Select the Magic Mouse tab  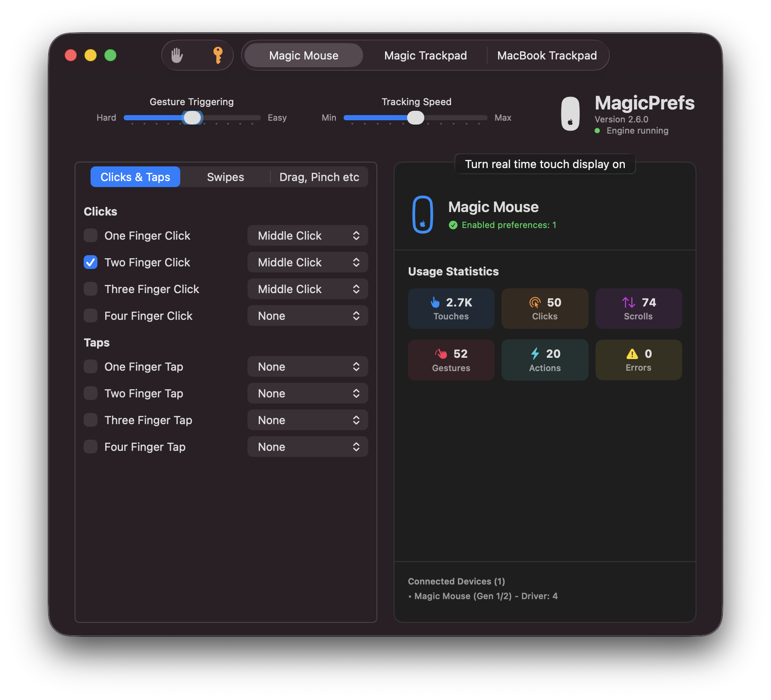click(304, 56)
